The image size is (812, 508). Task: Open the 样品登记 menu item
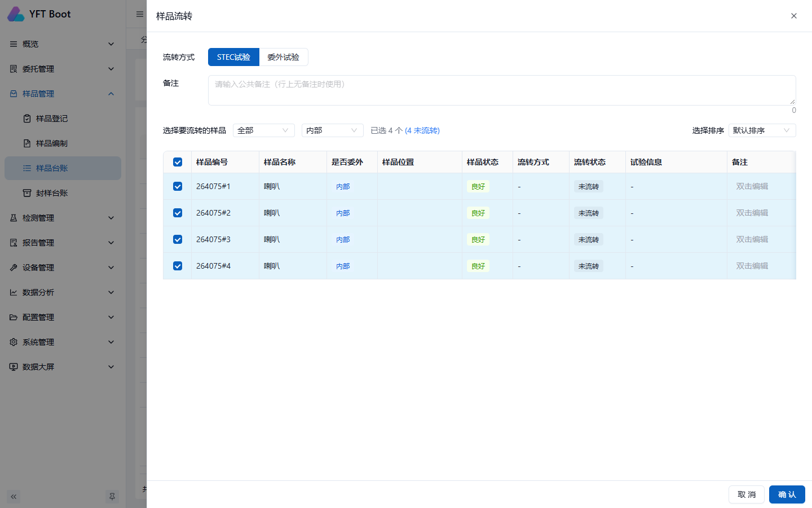[63, 119]
